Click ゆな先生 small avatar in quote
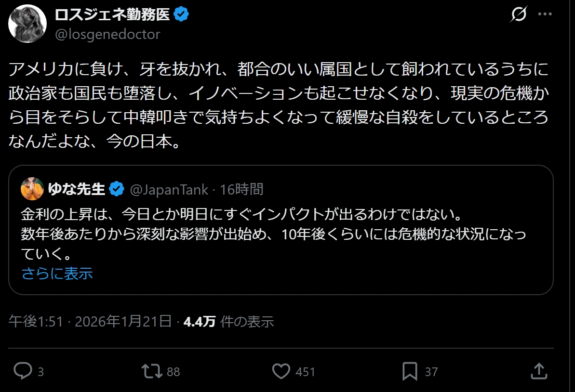This screenshot has width=575, height=392. click(32, 189)
